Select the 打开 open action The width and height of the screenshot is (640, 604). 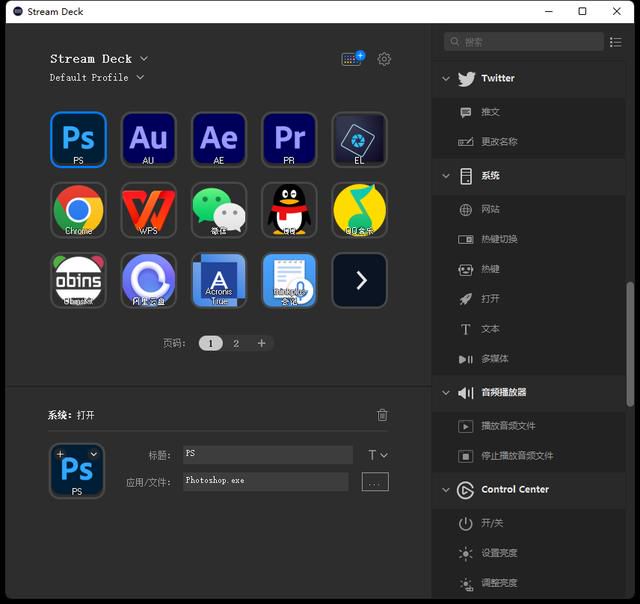(529, 299)
